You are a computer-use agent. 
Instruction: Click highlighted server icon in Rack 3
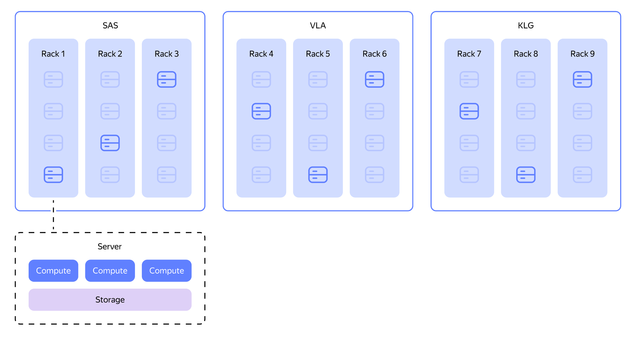click(x=167, y=79)
